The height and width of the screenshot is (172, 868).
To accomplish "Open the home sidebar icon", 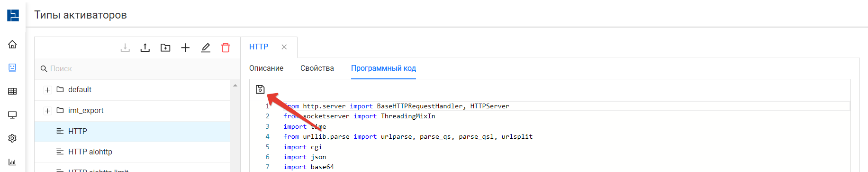I will click(x=12, y=44).
